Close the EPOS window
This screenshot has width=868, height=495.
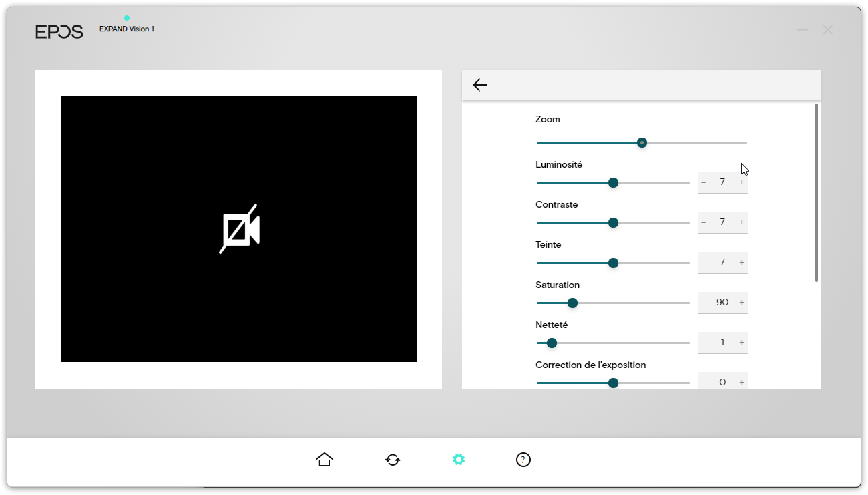827,30
